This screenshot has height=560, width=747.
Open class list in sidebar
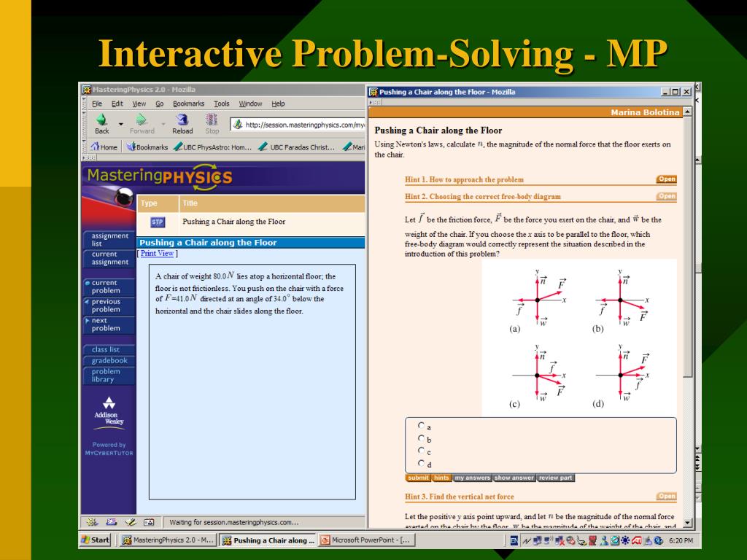click(109, 349)
